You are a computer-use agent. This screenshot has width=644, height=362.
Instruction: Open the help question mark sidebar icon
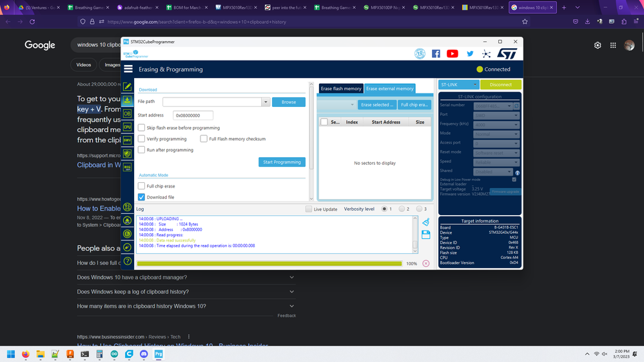point(128,261)
